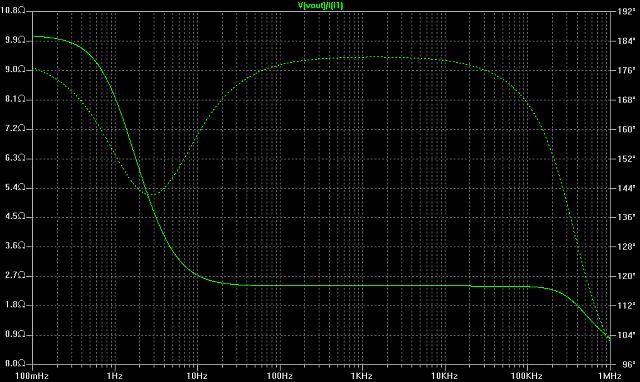
Task: Click the 128° phase axis label
Action: (626, 247)
